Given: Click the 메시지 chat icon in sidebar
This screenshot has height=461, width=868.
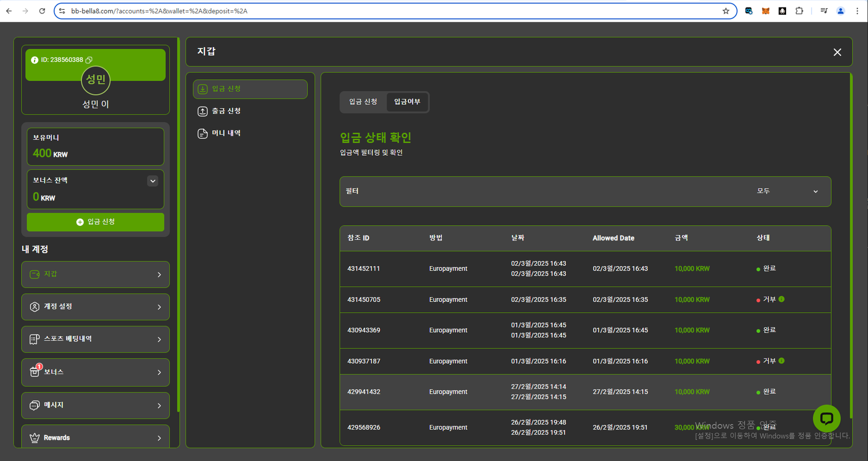Looking at the screenshot, I should click(x=35, y=405).
